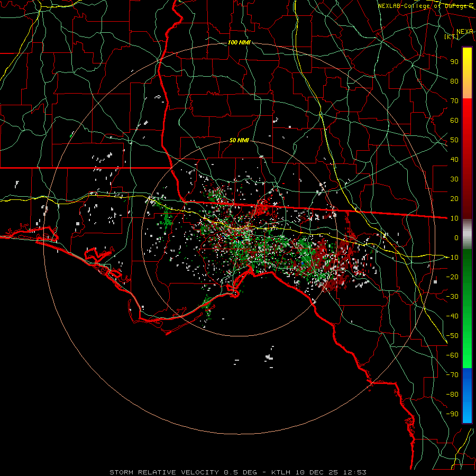Click the positive 10 value on the scale
This screenshot has width=476, height=476.
coord(454,218)
